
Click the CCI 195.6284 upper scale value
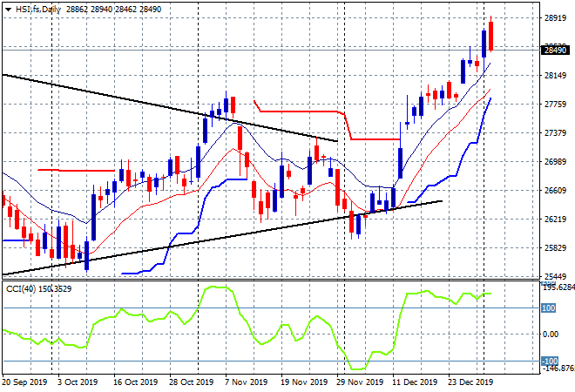pyautogui.click(x=558, y=287)
